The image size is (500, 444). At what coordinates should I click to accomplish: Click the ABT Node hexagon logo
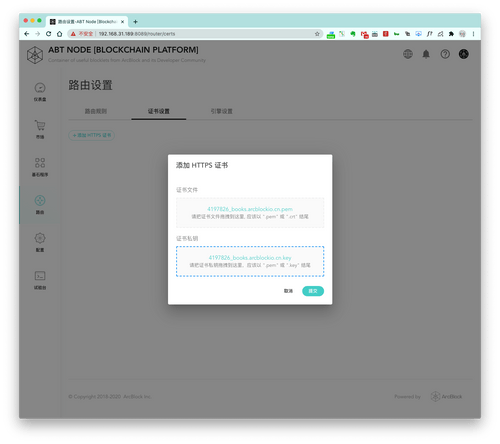coord(35,55)
